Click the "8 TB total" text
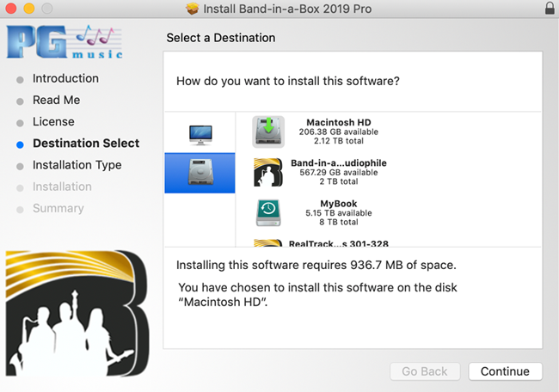 [338, 223]
